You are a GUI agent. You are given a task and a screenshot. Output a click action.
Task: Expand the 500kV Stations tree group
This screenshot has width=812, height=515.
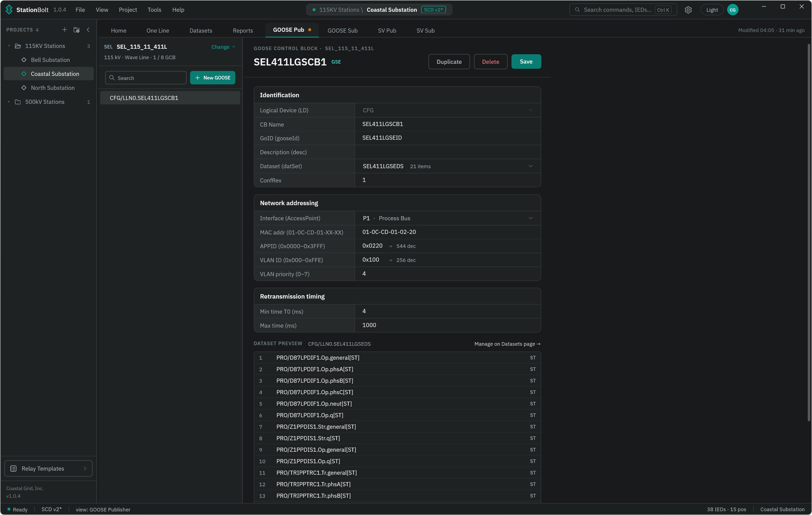[x=9, y=102]
